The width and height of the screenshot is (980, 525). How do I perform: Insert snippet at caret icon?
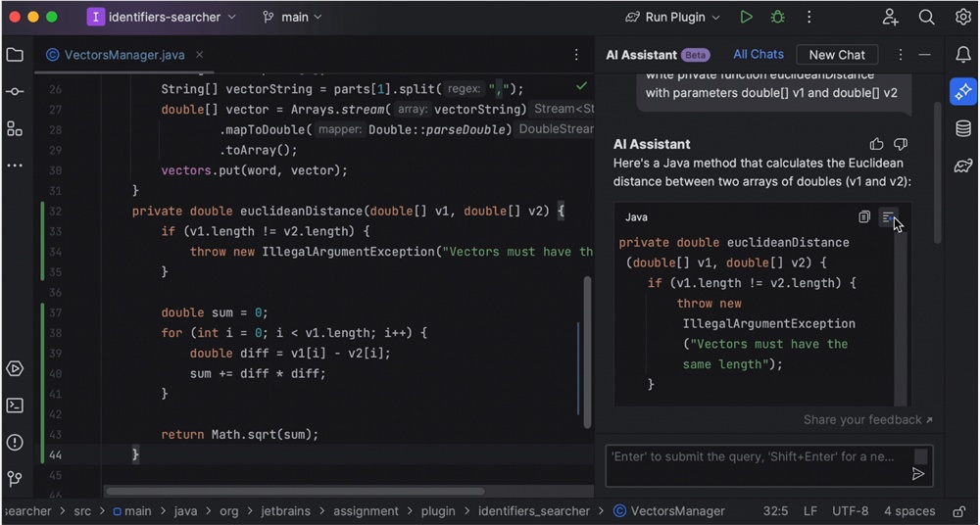(888, 217)
